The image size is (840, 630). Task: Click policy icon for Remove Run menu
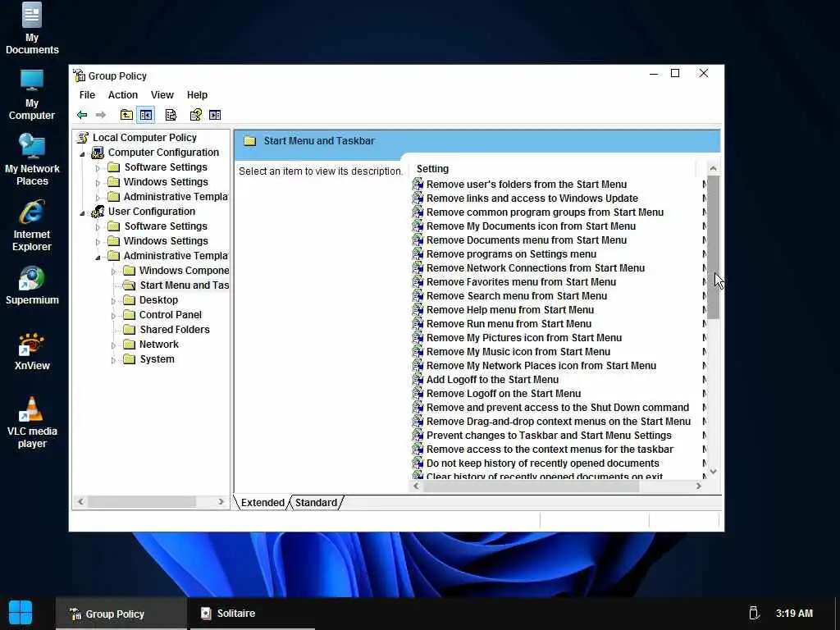click(x=418, y=323)
